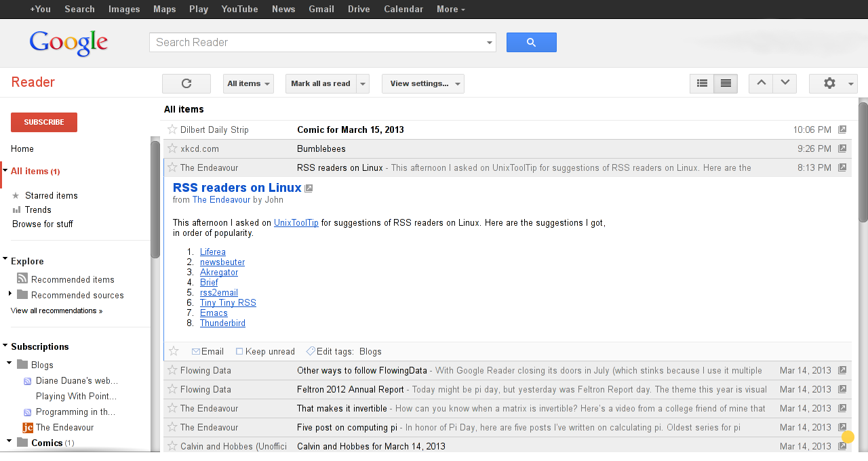The width and height of the screenshot is (868, 461).
Task: Open Maps in the Google bar
Action: point(165,9)
